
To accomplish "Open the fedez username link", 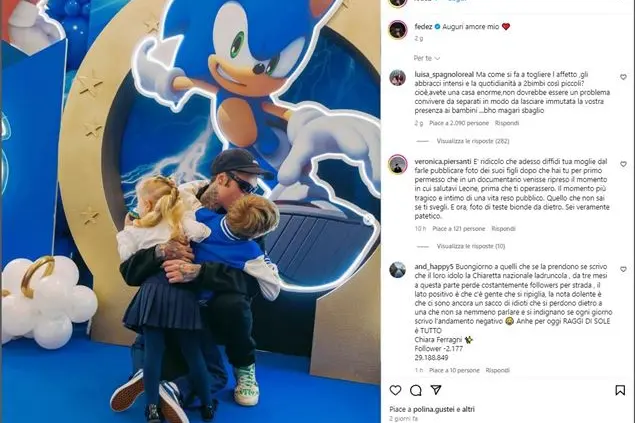I will [423, 27].
